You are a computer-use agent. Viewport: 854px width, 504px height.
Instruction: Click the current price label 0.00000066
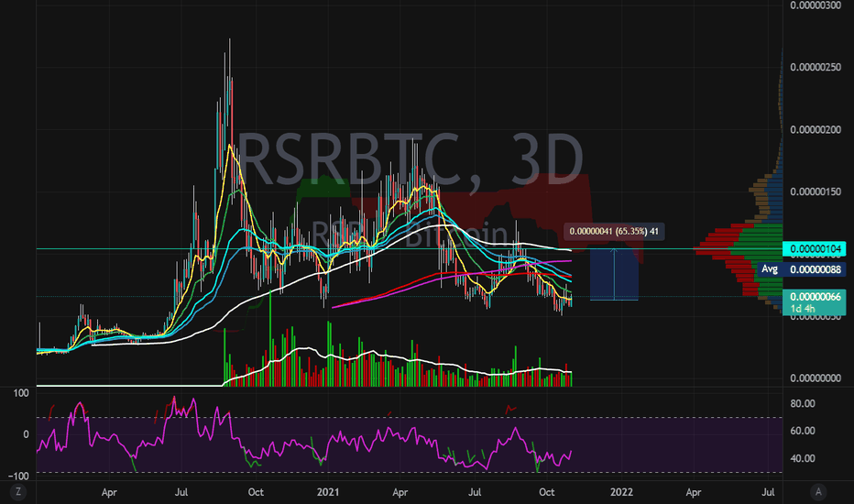click(x=816, y=296)
